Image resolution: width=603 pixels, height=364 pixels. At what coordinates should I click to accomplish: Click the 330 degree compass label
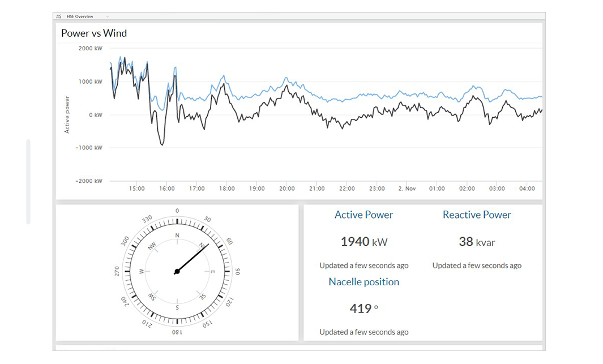(147, 219)
